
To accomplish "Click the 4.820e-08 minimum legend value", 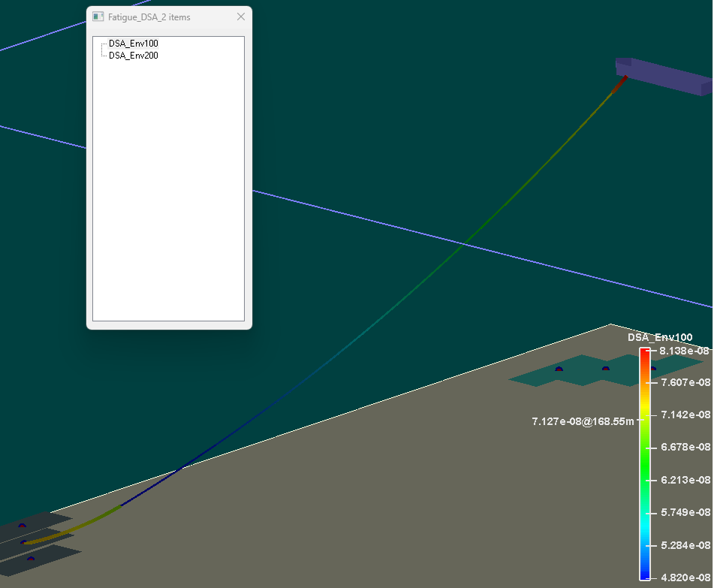I will tap(680, 577).
